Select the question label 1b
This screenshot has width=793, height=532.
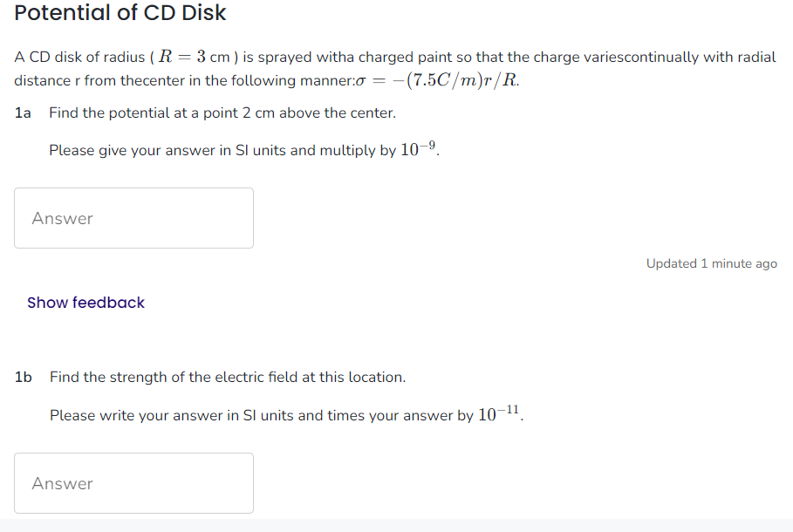[21, 377]
